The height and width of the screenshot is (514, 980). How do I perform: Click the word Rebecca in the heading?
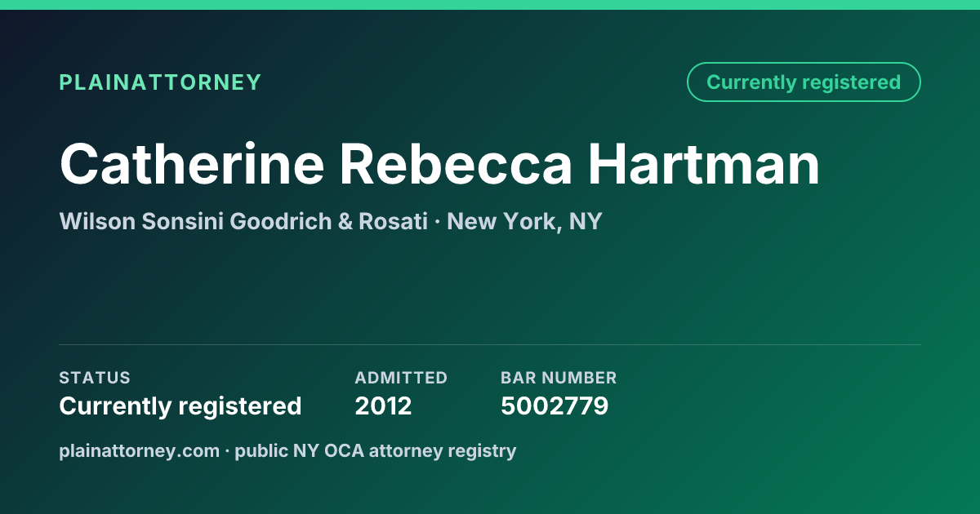457,164
